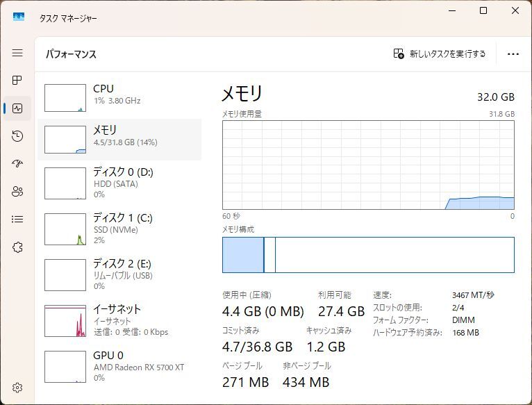532x405 pixels.
Task: Show ディスク 1 (C:) SSD performance
Action: click(x=119, y=228)
